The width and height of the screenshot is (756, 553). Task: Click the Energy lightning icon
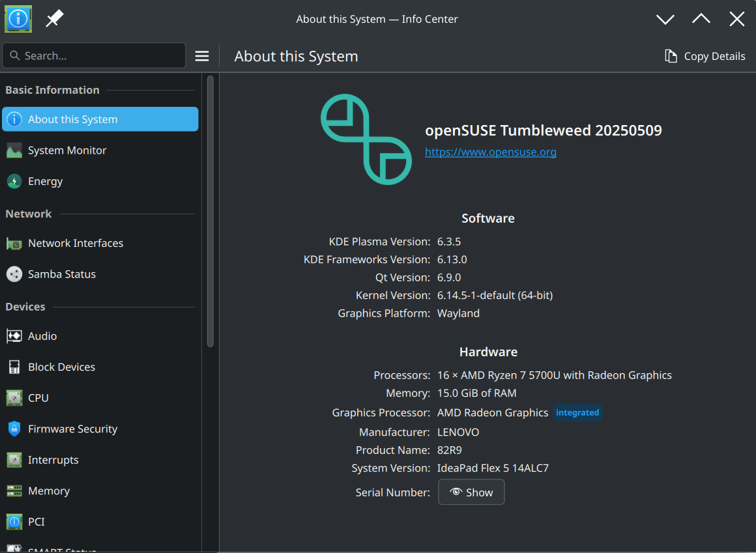14,181
